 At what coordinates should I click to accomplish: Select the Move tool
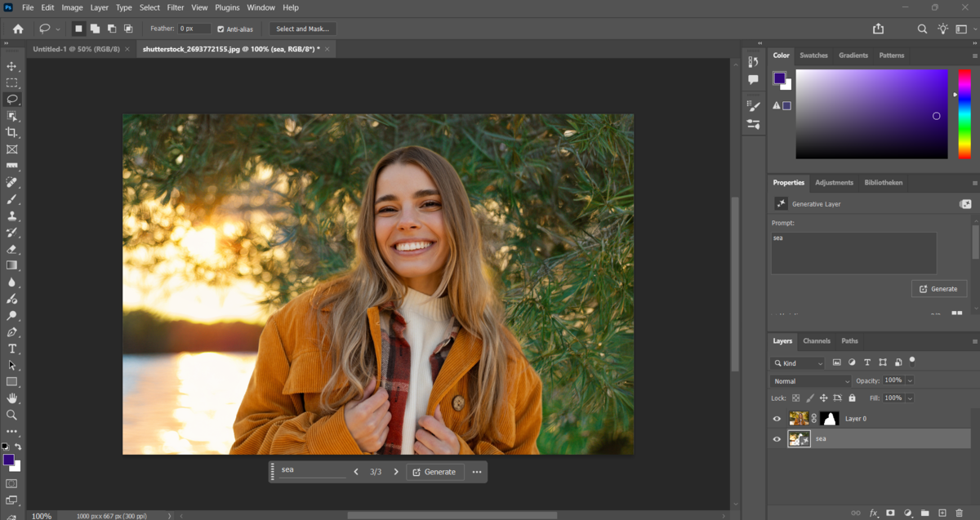click(12, 66)
